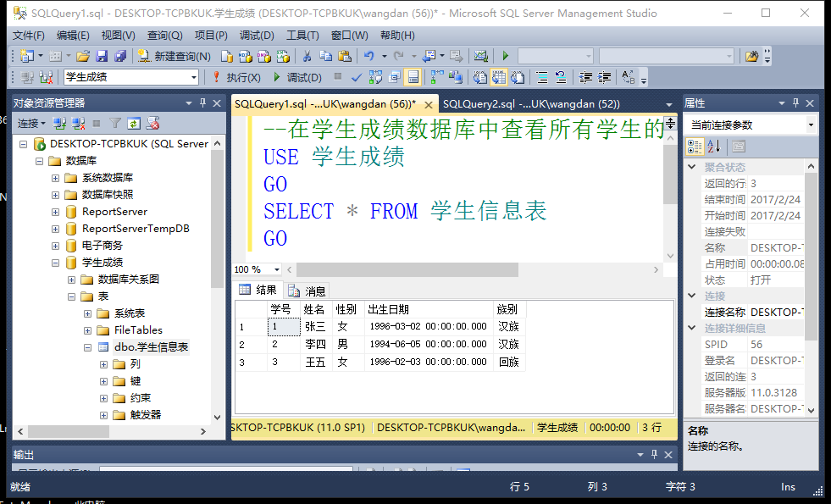The height and width of the screenshot is (504, 831).
Task: Open the 文件(F) menu
Action: [x=29, y=36]
